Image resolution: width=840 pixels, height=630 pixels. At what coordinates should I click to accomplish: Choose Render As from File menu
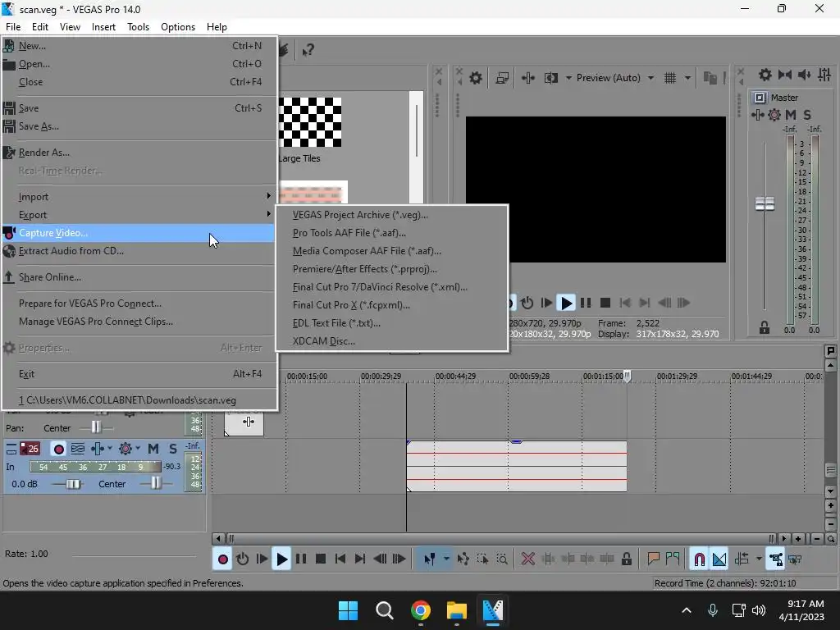[139, 153]
